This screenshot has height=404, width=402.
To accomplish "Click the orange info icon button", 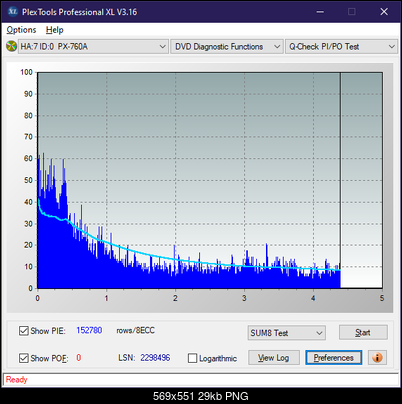I will tap(377, 358).
